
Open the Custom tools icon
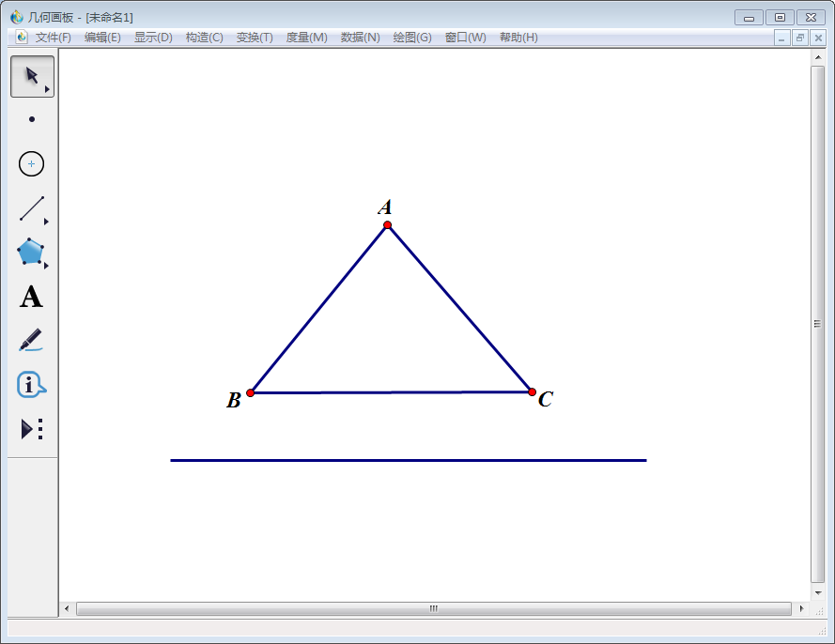click(x=31, y=429)
